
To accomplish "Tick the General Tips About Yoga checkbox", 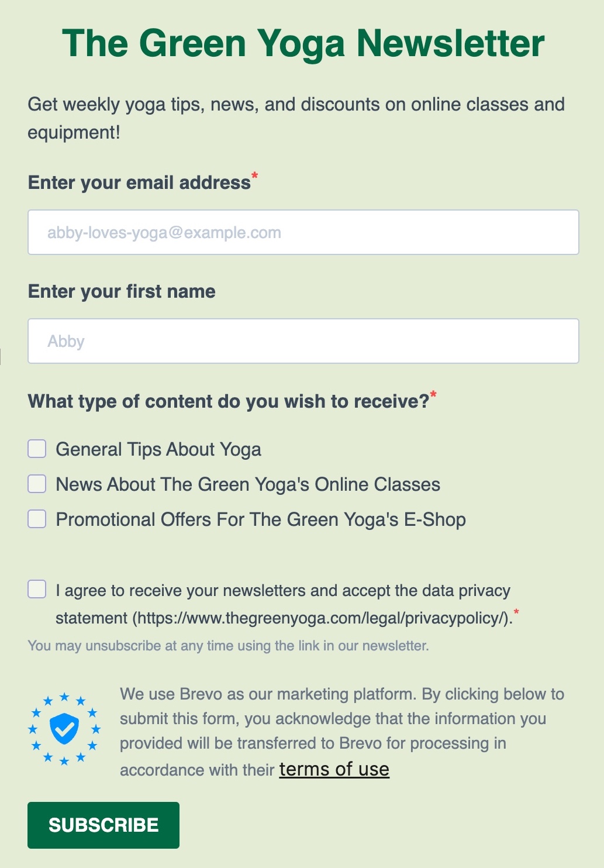I will [37, 449].
